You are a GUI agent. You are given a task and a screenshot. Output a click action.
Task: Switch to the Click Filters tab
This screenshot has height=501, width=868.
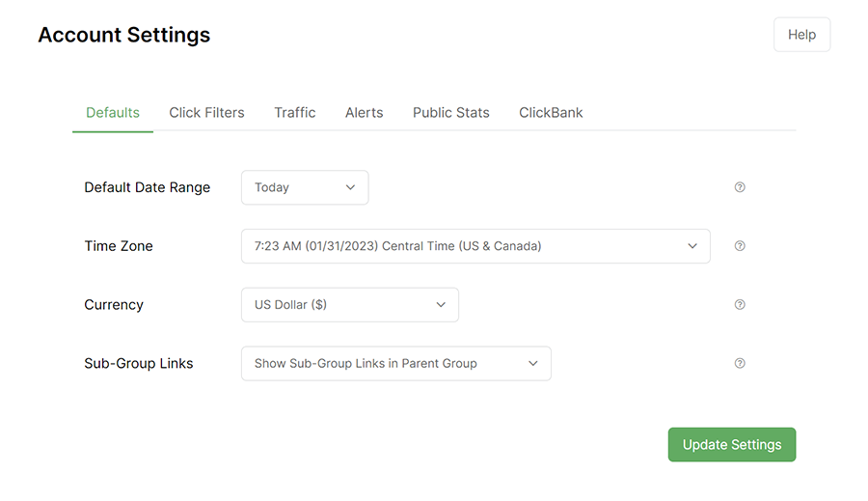(x=206, y=113)
